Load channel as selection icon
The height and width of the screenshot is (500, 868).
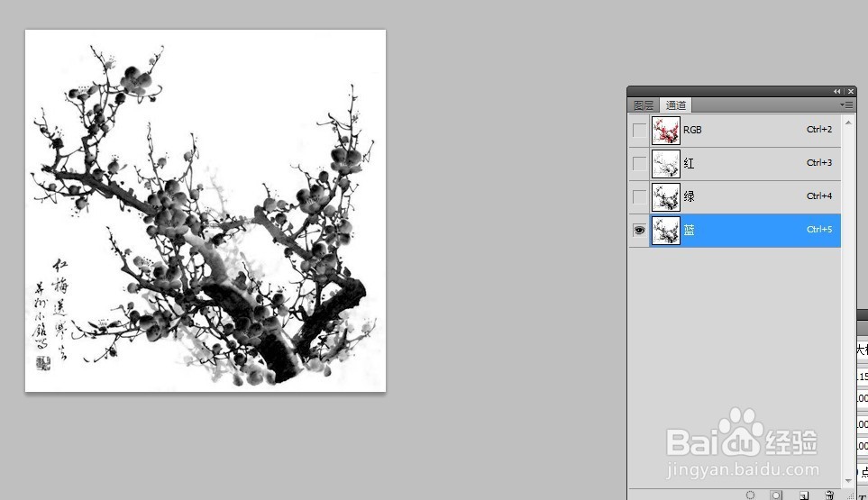(750, 495)
